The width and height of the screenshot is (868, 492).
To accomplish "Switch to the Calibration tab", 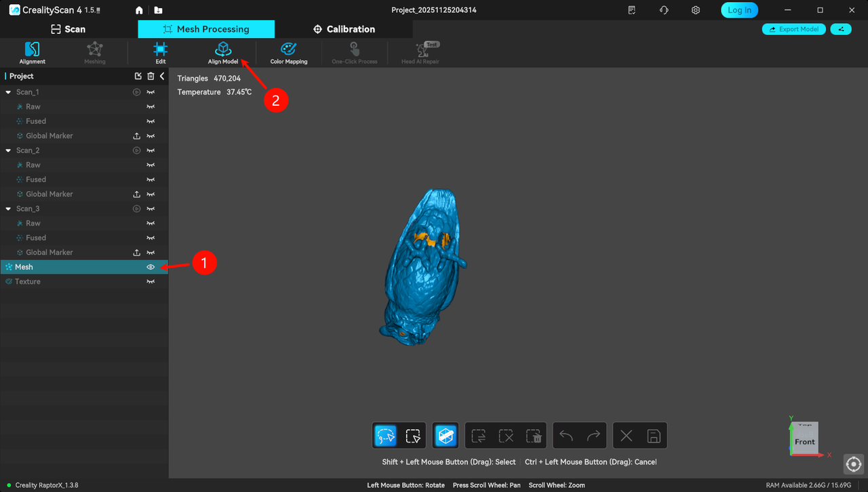I will [x=344, y=29].
